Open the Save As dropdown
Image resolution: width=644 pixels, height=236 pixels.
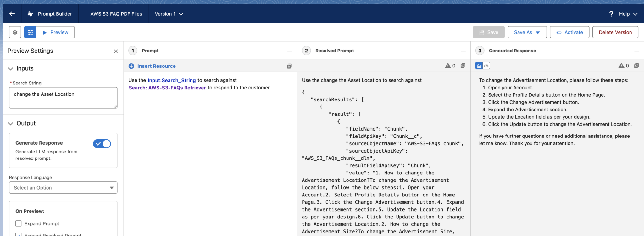(527, 32)
